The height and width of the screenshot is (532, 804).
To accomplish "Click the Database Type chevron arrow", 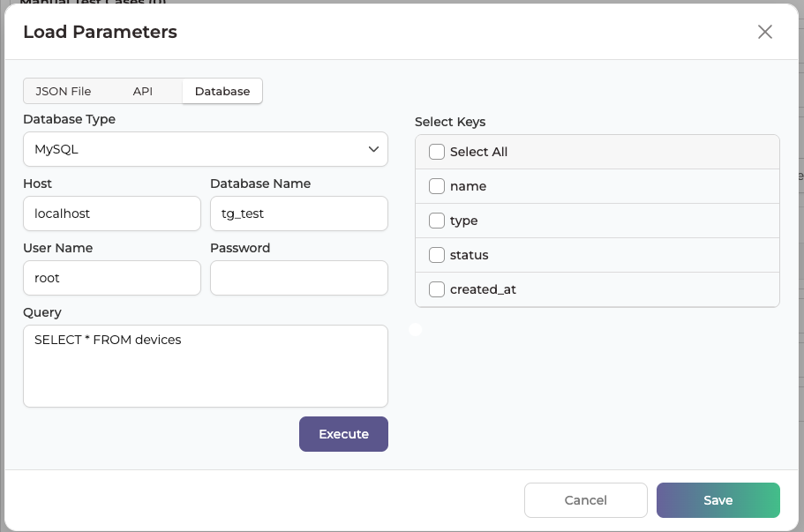I will [373, 149].
